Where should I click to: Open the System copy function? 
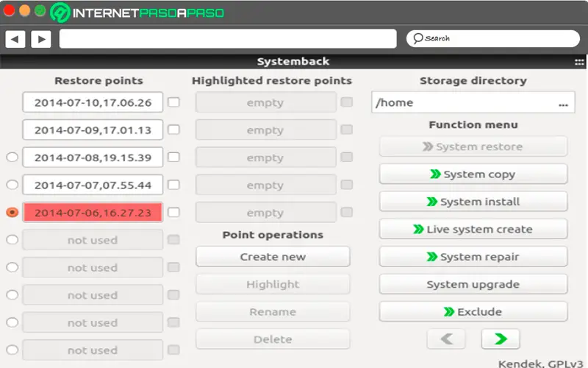(x=473, y=174)
